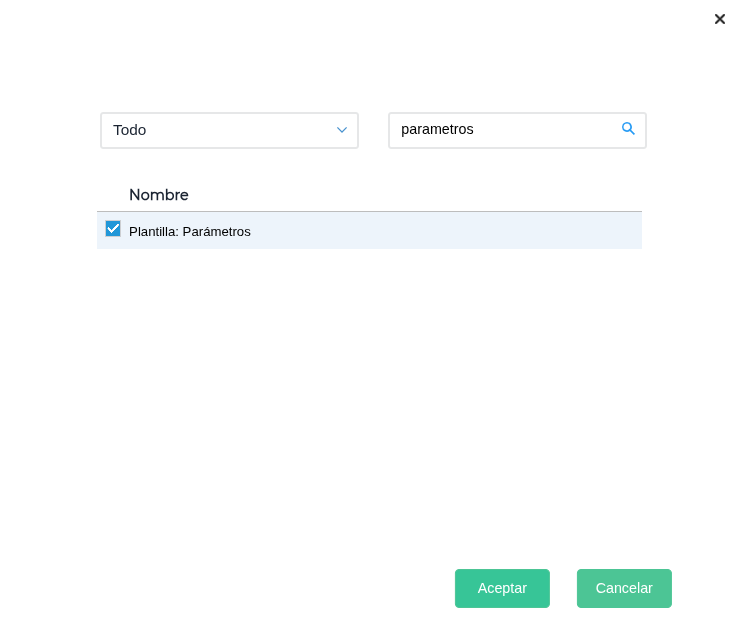Viewport: 739px width, 642px height.
Task: Click the parametros text in the search box
Action: (x=437, y=130)
